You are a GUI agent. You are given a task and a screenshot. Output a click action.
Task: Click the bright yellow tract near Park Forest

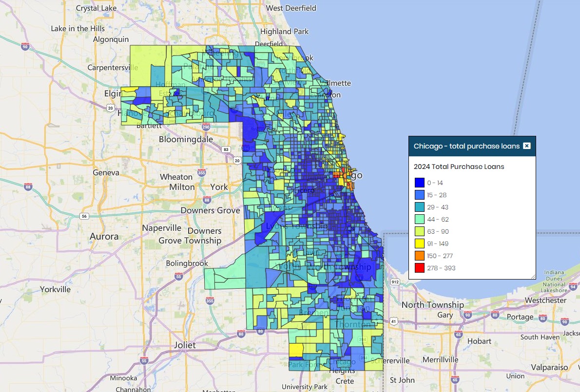click(x=296, y=350)
